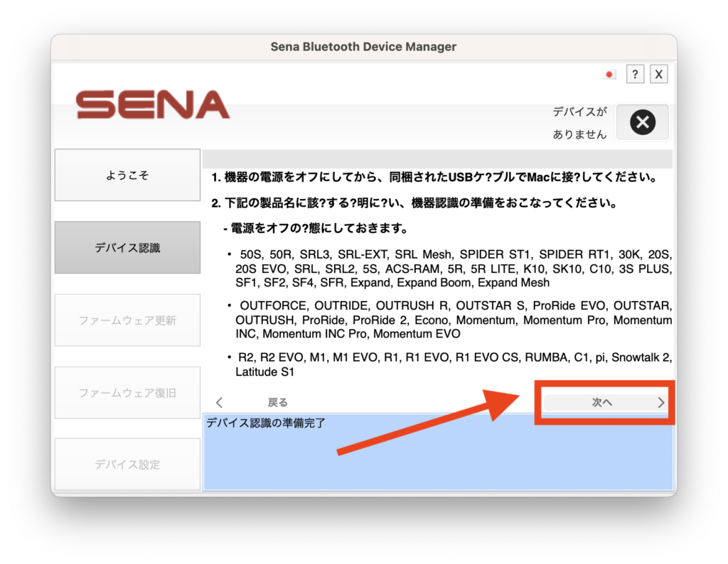Close the app with the X button
Image resolution: width=728 pixels, height=564 pixels.
click(658, 74)
